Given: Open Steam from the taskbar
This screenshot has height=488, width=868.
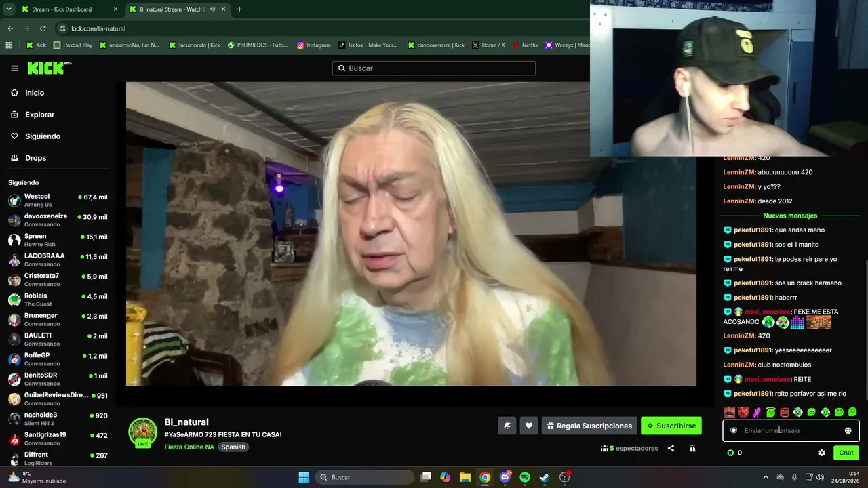Looking at the screenshot, I should coord(545,477).
